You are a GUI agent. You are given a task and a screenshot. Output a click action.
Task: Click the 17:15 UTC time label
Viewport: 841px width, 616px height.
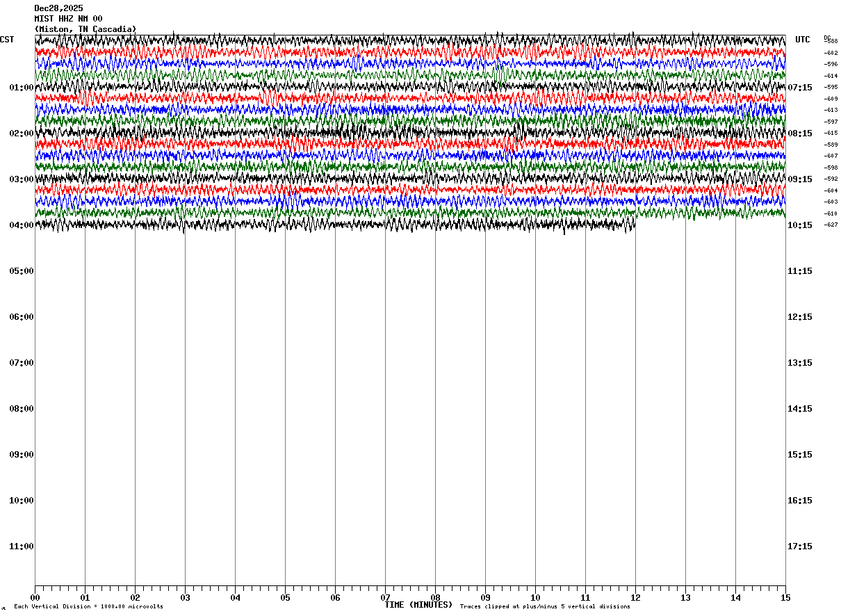point(800,546)
